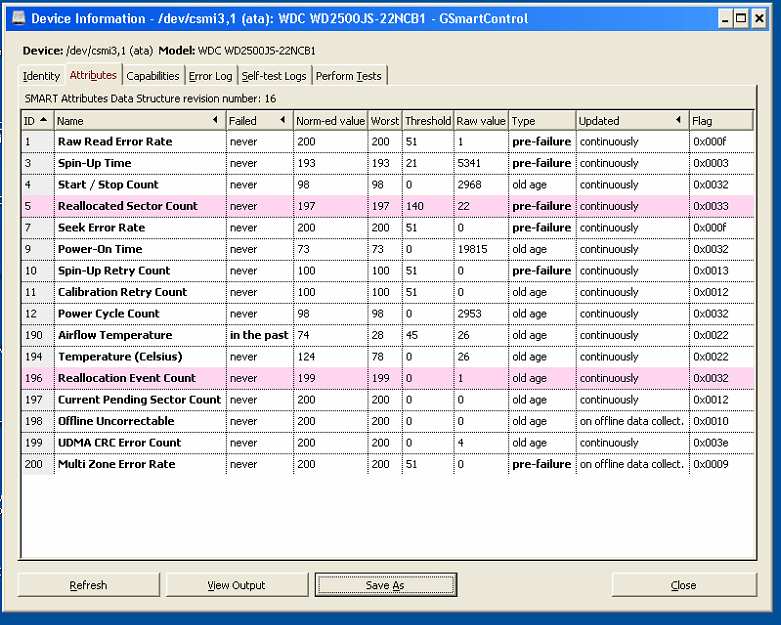Click raw value 5341 for Spin-Up Time

point(469,163)
